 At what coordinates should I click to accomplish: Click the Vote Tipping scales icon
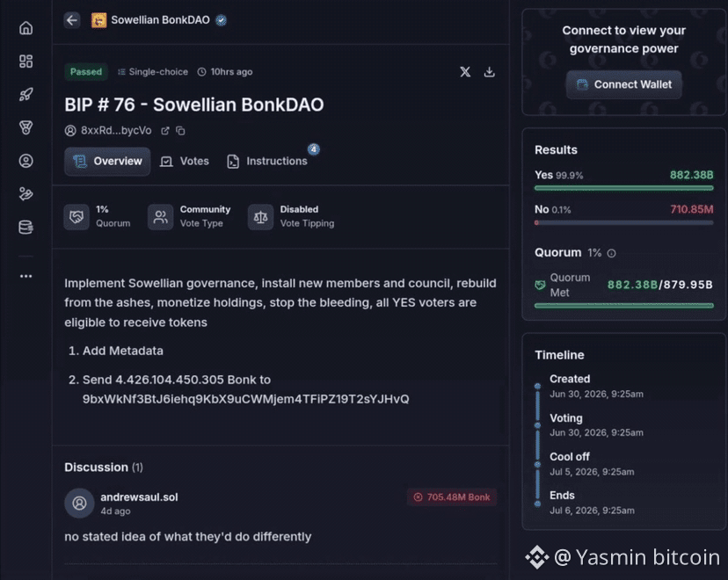(x=260, y=217)
